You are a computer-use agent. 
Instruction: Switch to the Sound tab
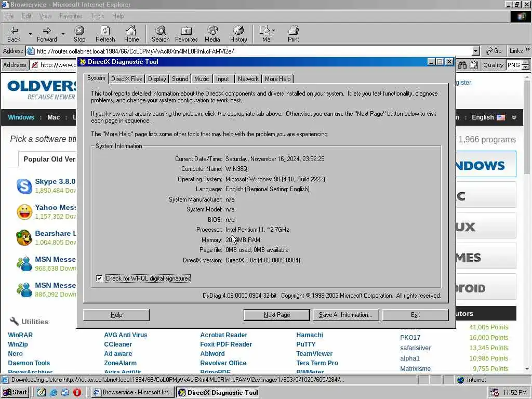(x=180, y=79)
